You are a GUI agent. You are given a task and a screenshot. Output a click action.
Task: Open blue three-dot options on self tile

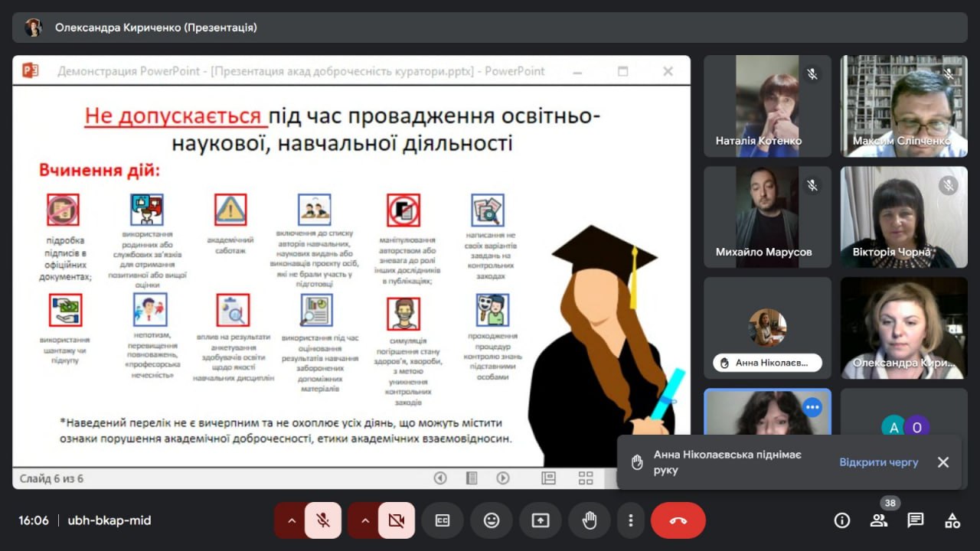click(812, 408)
